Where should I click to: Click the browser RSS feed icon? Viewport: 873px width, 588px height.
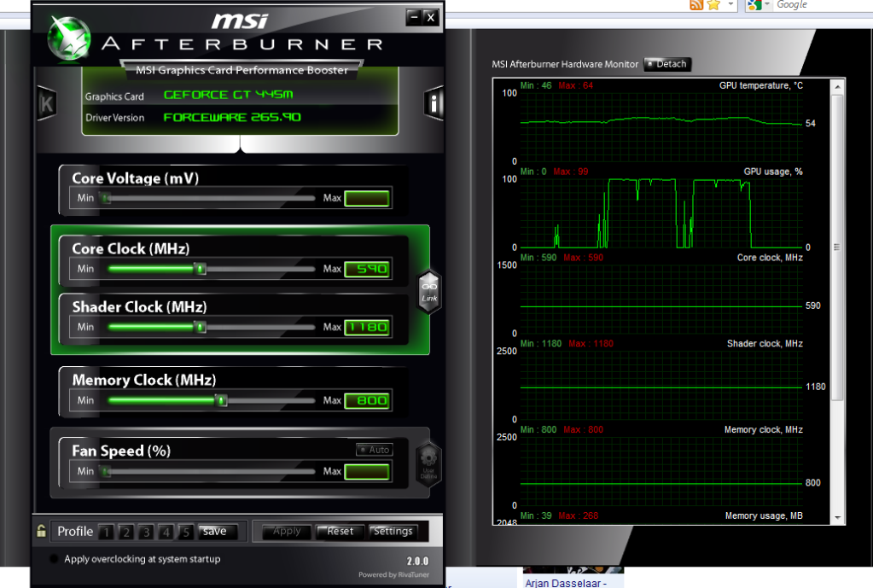696,5
